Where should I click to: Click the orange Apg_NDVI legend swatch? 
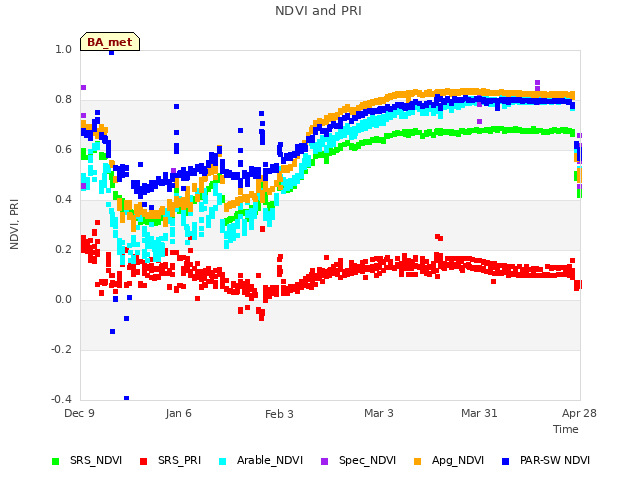(x=418, y=461)
